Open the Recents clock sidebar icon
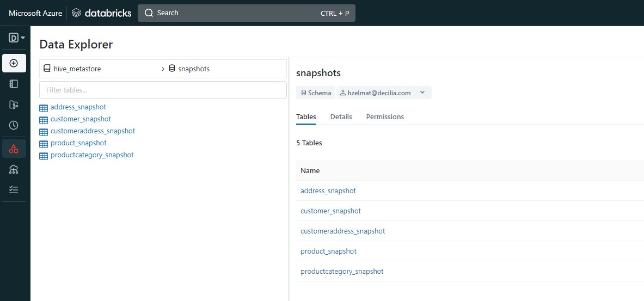644x301 pixels. (x=14, y=125)
